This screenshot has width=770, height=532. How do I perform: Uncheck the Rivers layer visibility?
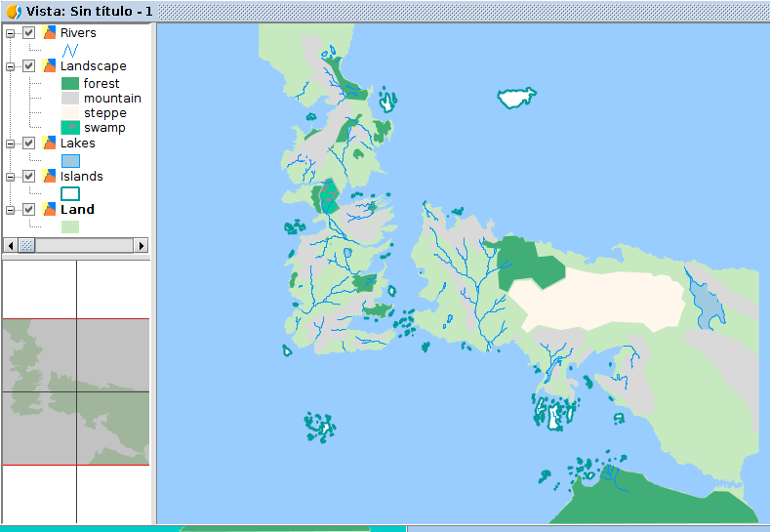coord(29,33)
